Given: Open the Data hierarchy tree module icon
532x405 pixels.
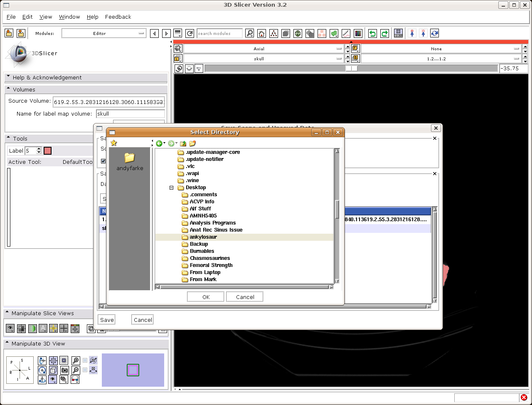Looking at the screenshot, I should point(273,33).
